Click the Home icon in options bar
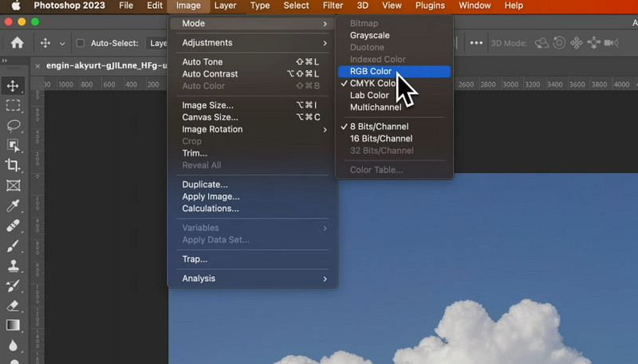This screenshot has width=638, height=364. pyautogui.click(x=17, y=43)
